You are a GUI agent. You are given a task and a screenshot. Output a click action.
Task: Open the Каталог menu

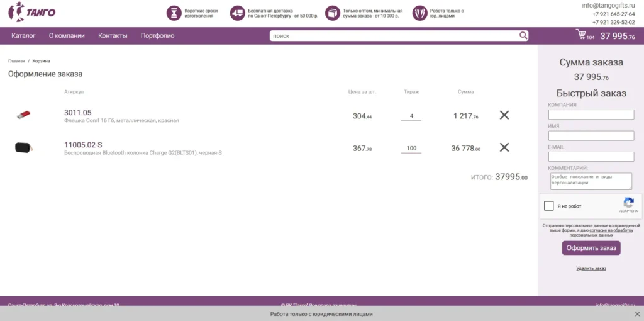click(23, 36)
